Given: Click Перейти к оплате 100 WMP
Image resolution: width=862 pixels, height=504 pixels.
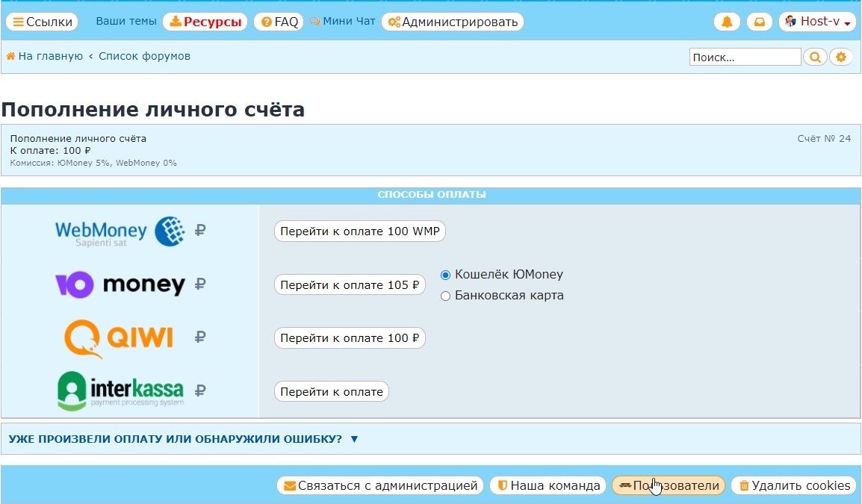Looking at the screenshot, I should pos(360,231).
